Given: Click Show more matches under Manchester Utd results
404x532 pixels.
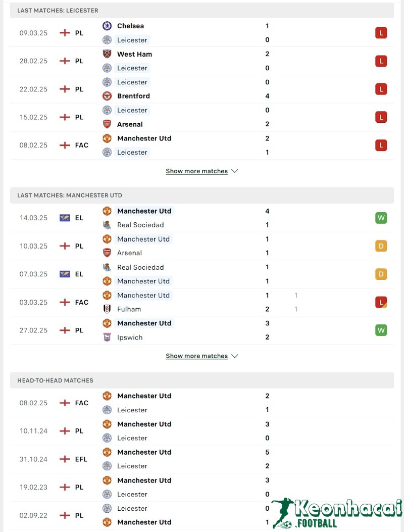Looking at the screenshot, I should [x=197, y=356].
